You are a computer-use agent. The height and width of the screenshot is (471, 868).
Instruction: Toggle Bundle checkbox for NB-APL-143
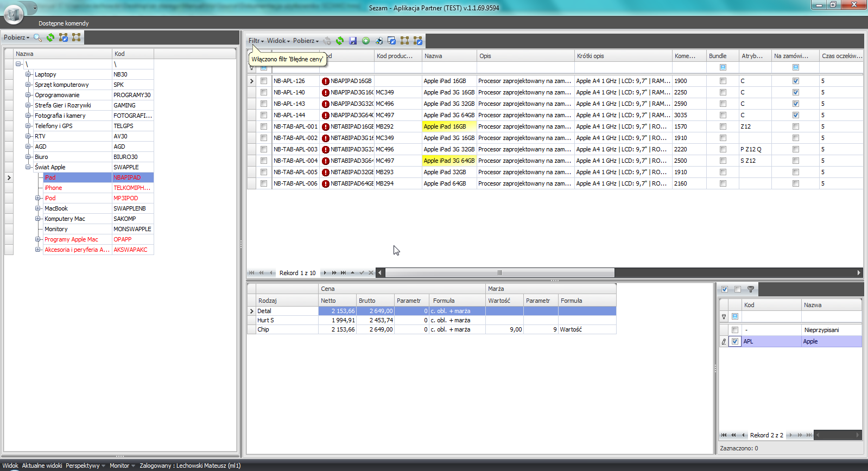point(723,104)
